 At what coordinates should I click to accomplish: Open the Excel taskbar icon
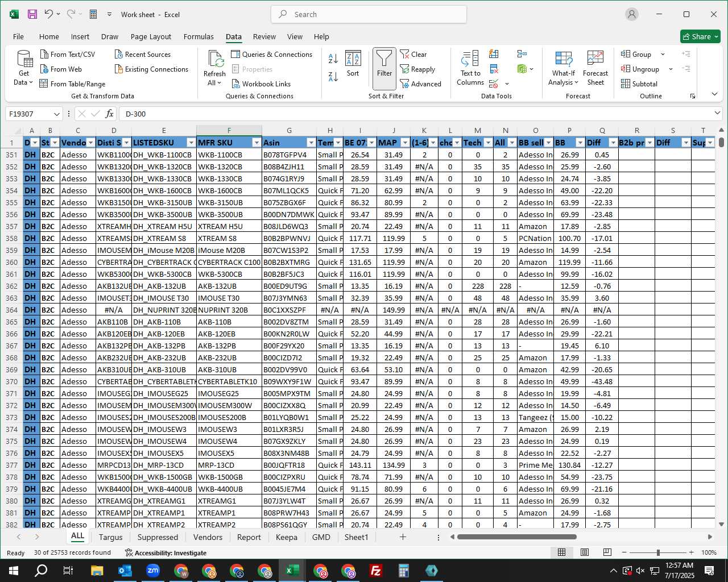292,570
